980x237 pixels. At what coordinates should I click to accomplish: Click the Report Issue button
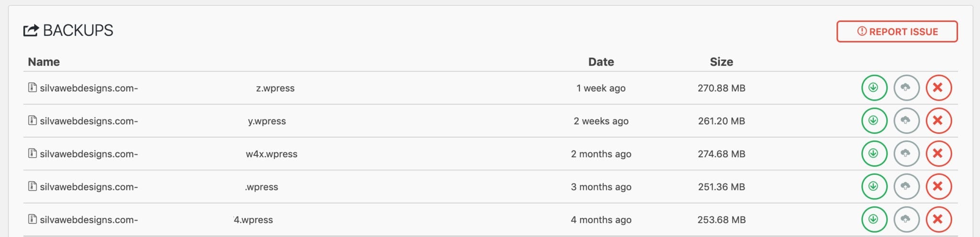(x=897, y=32)
